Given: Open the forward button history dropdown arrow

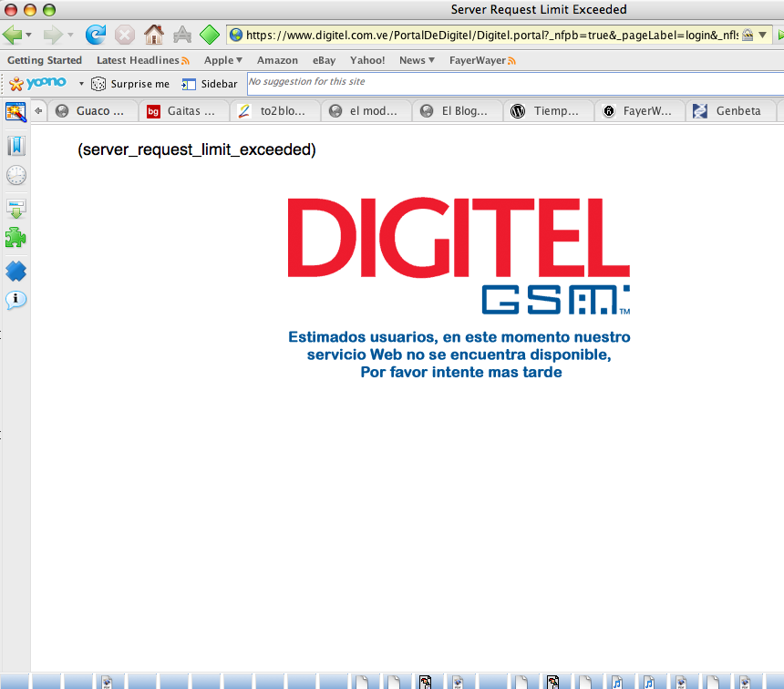Looking at the screenshot, I should pyautogui.click(x=70, y=35).
